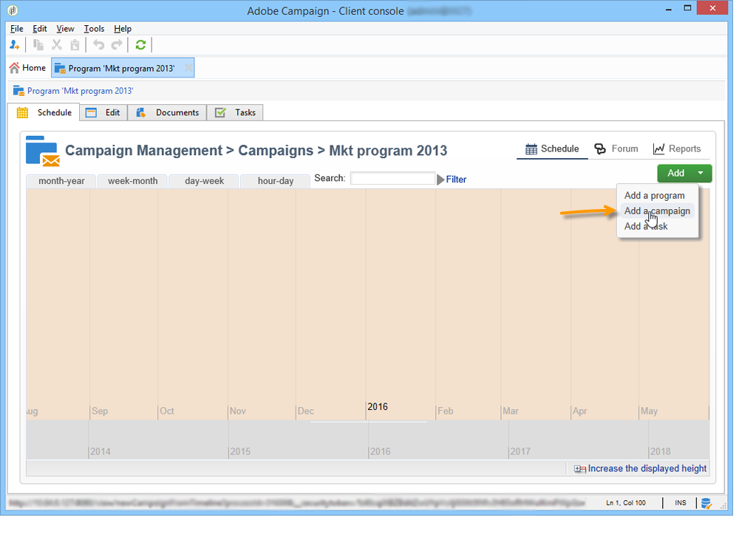Click the redo arrow toolbar icon
The image size is (756, 557).
coord(117,45)
